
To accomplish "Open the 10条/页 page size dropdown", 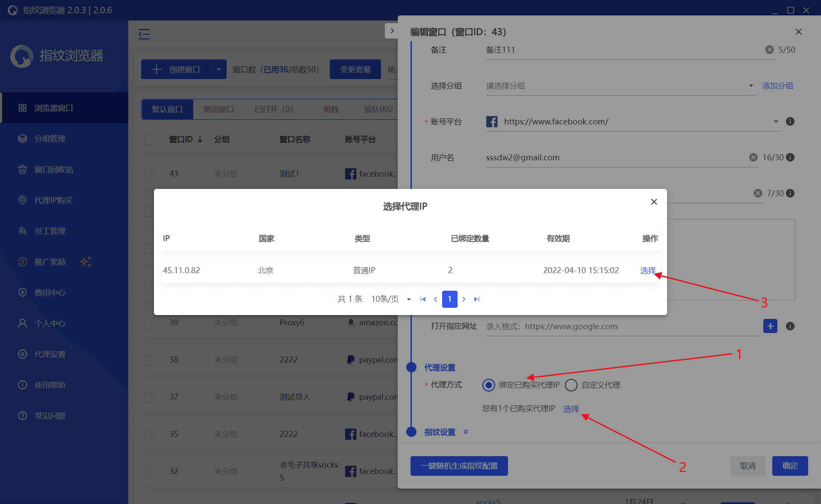I will 391,299.
